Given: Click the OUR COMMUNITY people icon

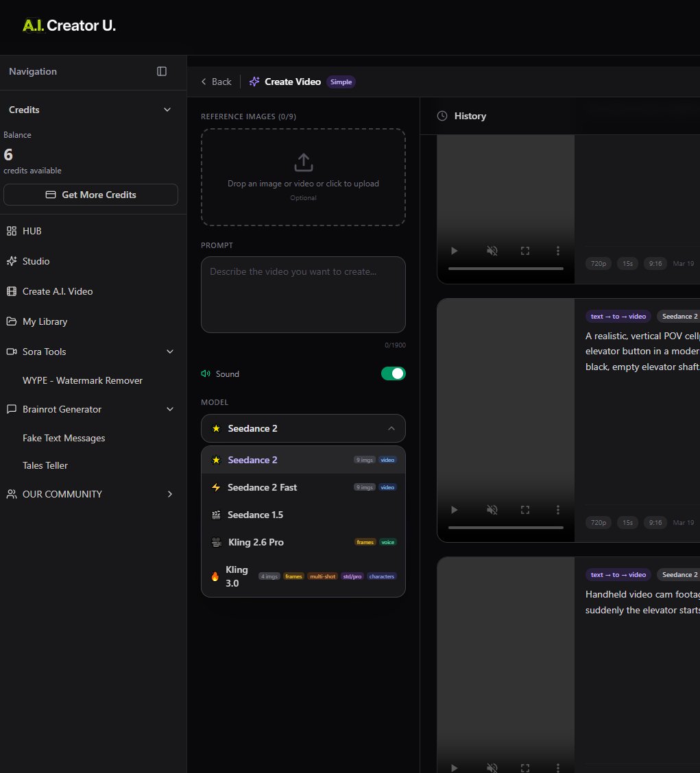Looking at the screenshot, I should [x=12, y=494].
